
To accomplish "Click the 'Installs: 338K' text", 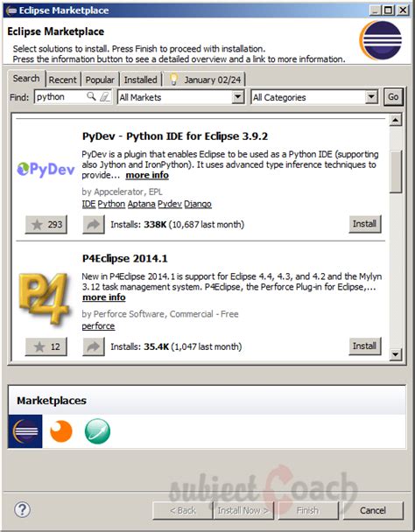I will click(x=138, y=225).
